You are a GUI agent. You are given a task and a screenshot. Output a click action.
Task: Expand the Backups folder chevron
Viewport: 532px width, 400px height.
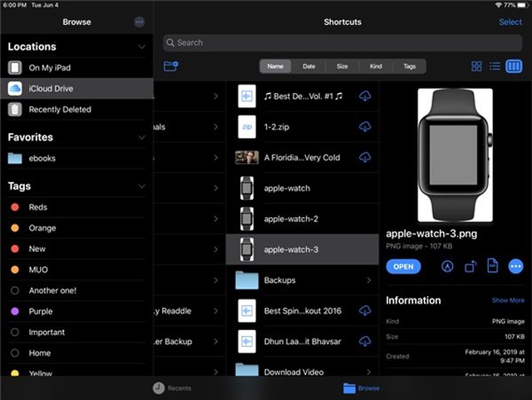point(369,280)
